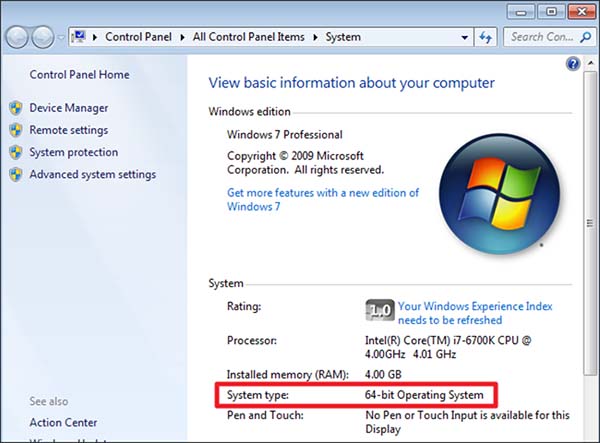
Task: Click inside the Search Control Panel box
Action: click(540, 37)
